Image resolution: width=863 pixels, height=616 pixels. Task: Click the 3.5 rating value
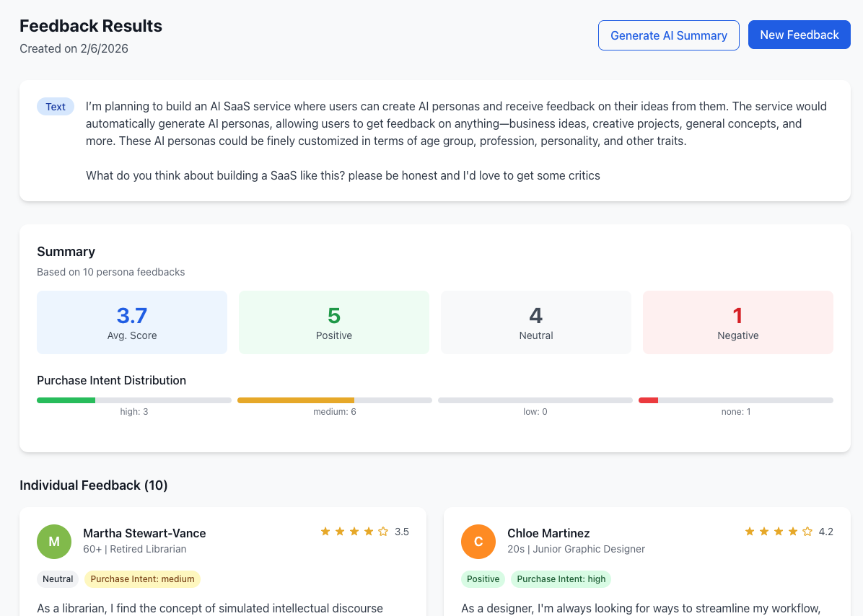tap(402, 532)
